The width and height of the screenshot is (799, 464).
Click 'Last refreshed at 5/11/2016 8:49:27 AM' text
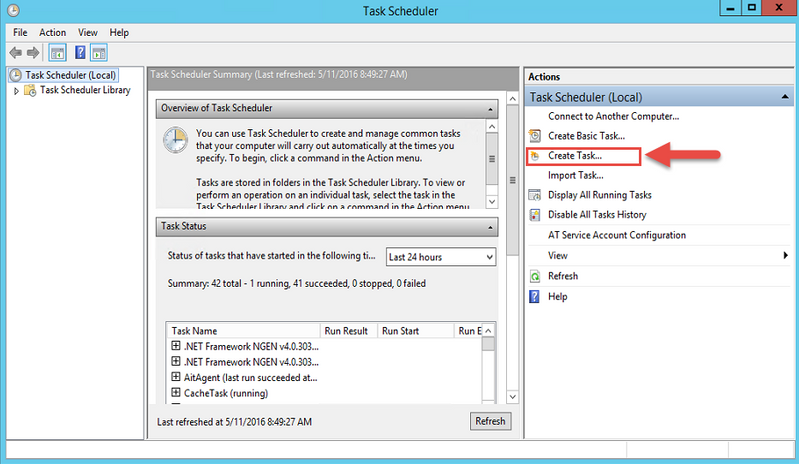coord(234,422)
